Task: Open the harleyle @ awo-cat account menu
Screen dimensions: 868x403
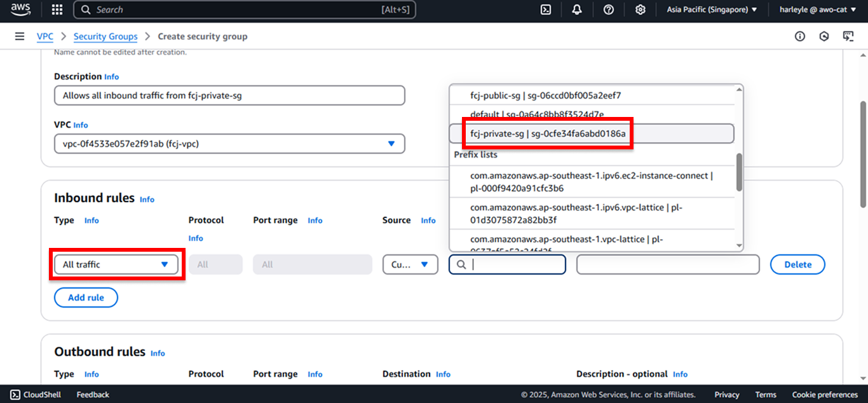Action: pos(818,10)
